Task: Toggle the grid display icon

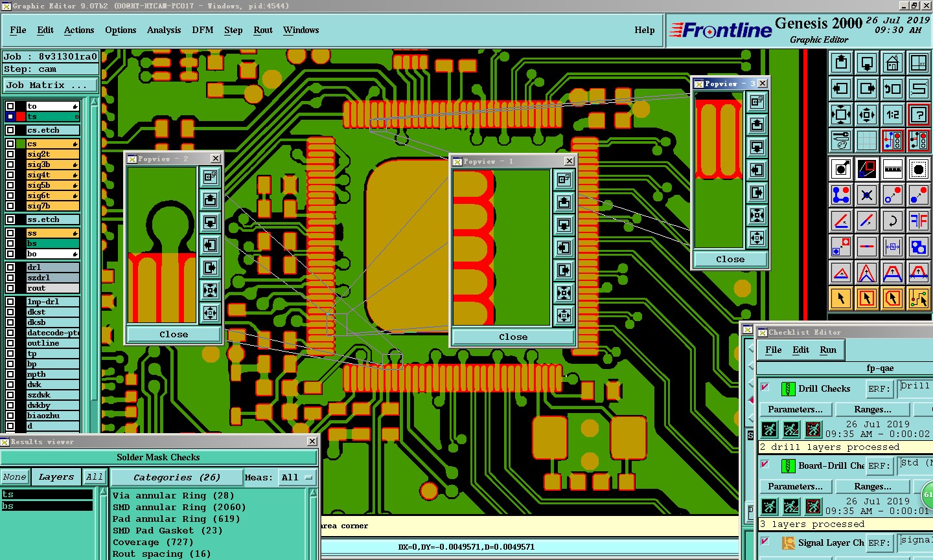Action: [867, 140]
